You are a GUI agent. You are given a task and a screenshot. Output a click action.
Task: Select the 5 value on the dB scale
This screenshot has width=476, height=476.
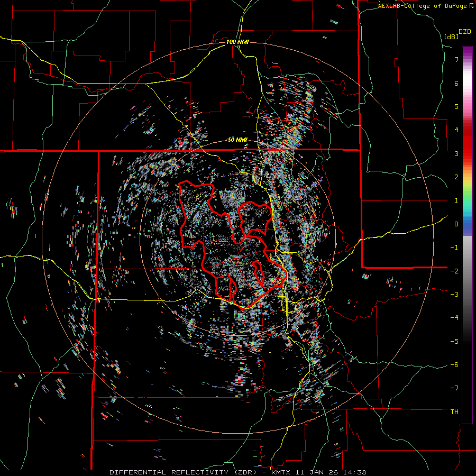[x=456, y=106]
